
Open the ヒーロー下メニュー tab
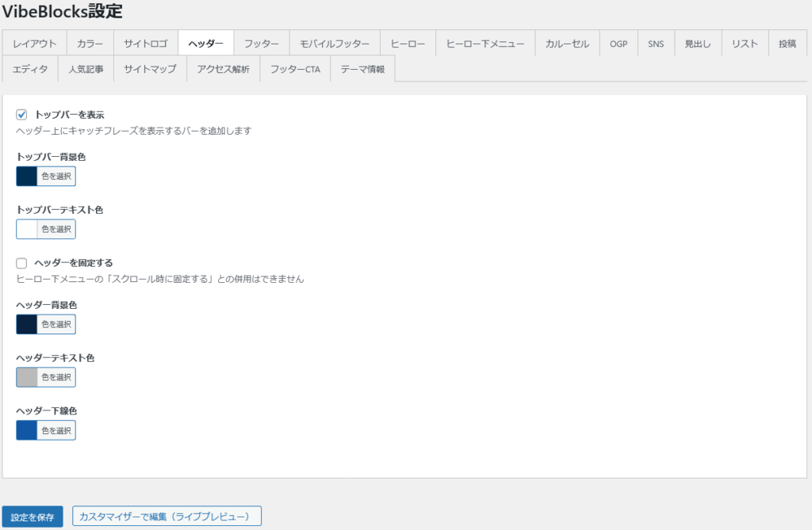pyautogui.click(x=485, y=44)
